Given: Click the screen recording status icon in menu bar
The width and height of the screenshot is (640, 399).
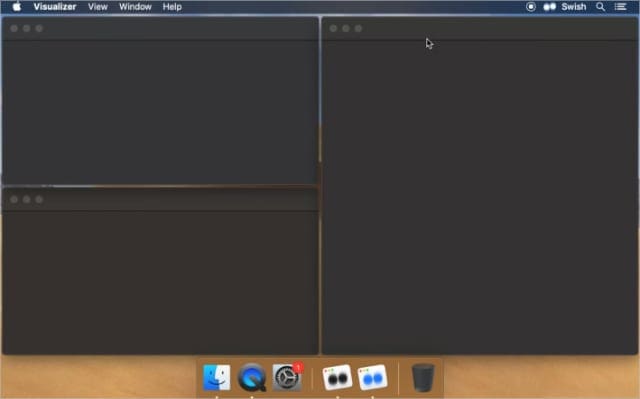Looking at the screenshot, I should click(x=531, y=7).
